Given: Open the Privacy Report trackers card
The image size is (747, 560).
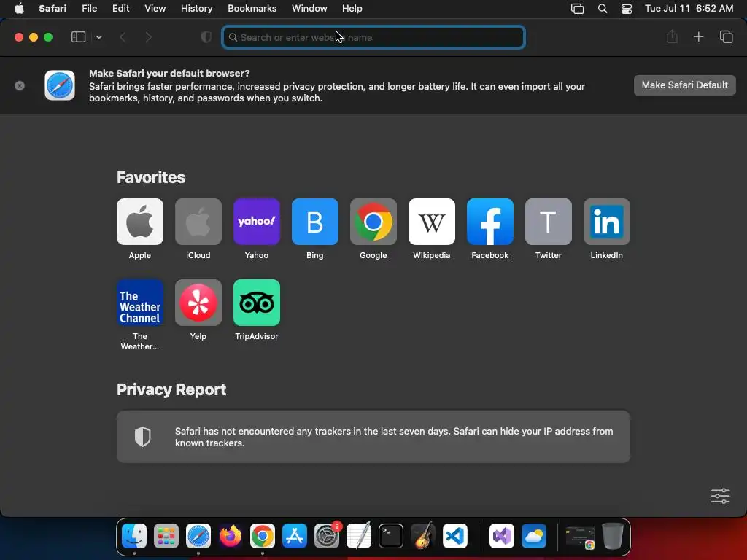Looking at the screenshot, I should pos(373,437).
